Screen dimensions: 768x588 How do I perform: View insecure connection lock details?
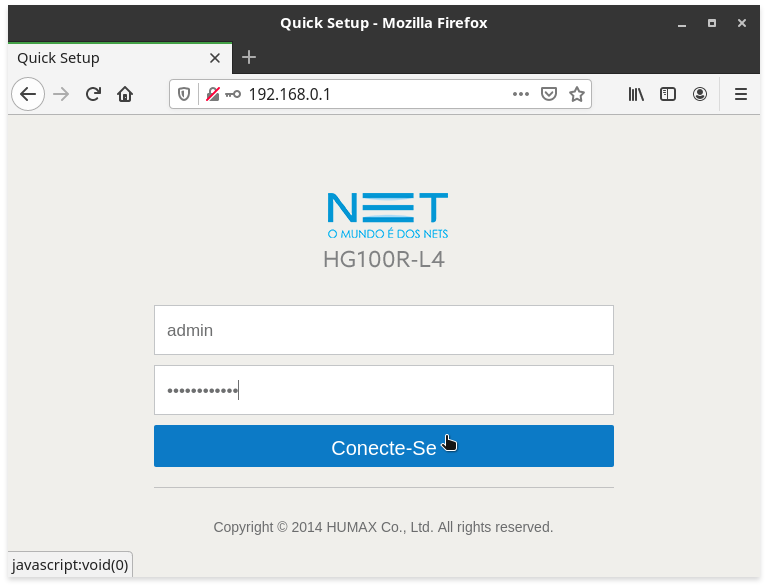213,94
